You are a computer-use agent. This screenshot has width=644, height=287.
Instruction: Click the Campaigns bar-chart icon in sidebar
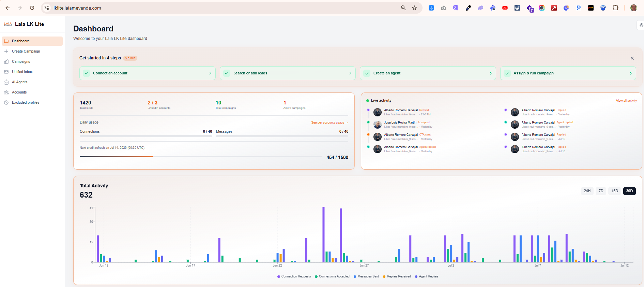click(6, 62)
